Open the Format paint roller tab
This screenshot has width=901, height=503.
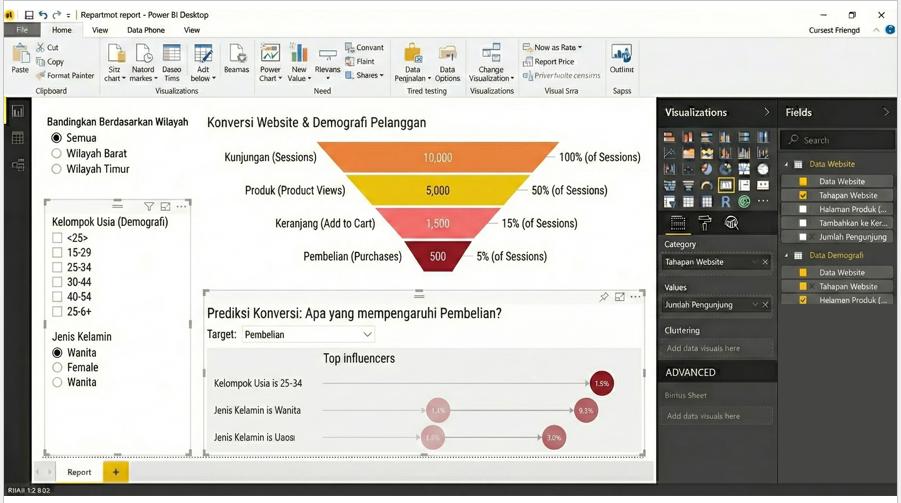tap(704, 224)
